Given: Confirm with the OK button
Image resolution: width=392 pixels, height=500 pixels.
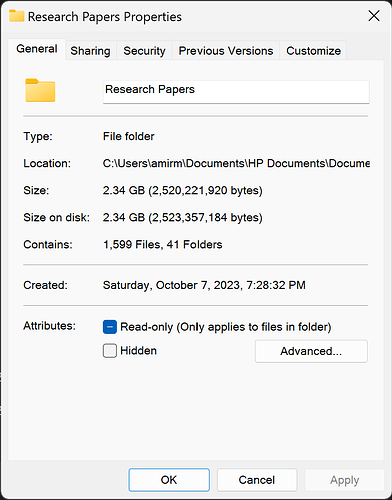Looking at the screenshot, I should point(169,480).
